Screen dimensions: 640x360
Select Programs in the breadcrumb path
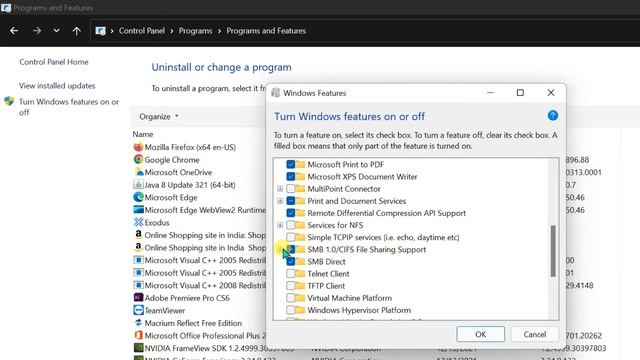(x=195, y=31)
